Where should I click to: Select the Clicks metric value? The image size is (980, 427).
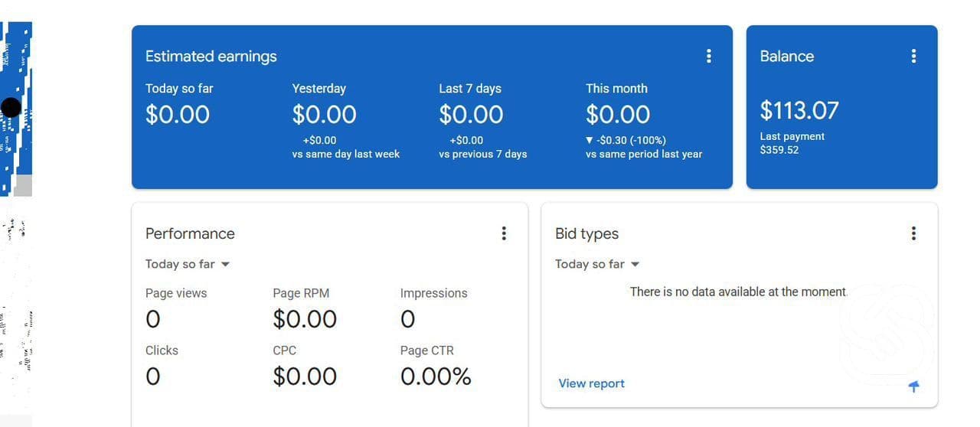153,376
